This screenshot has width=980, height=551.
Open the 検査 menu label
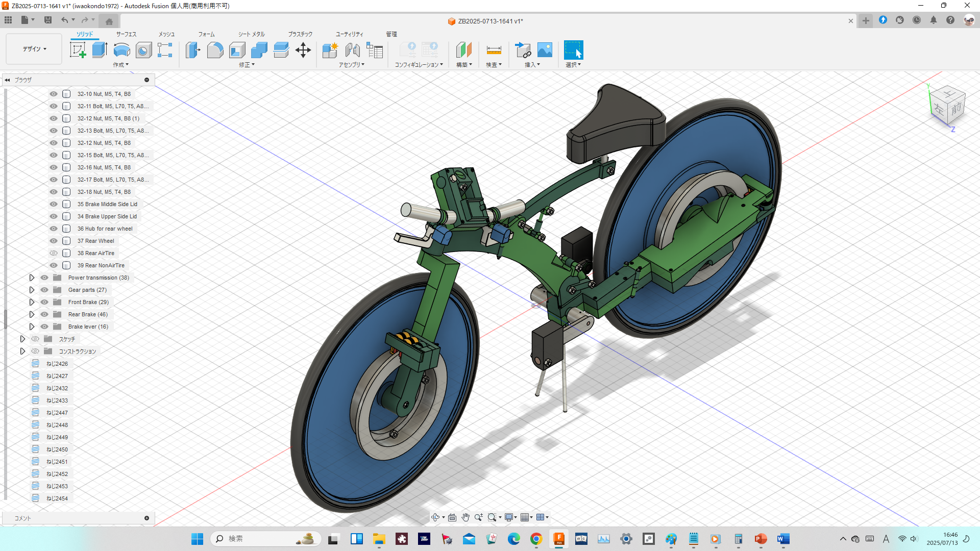pos(494,65)
